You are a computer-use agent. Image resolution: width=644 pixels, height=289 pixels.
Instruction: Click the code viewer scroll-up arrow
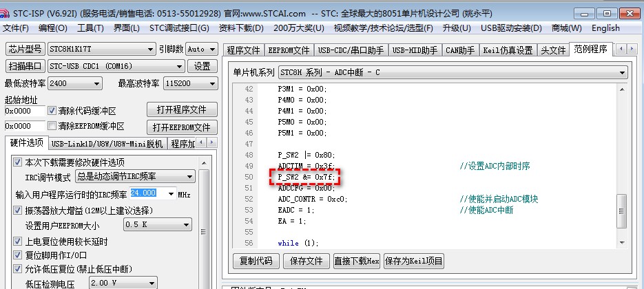click(622, 89)
